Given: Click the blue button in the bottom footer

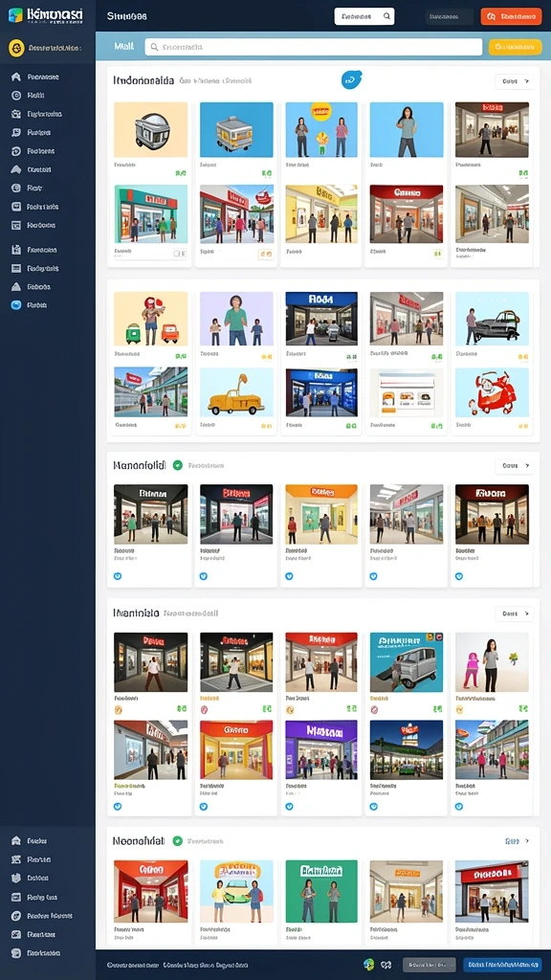Looking at the screenshot, I should click(x=502, y=965).
